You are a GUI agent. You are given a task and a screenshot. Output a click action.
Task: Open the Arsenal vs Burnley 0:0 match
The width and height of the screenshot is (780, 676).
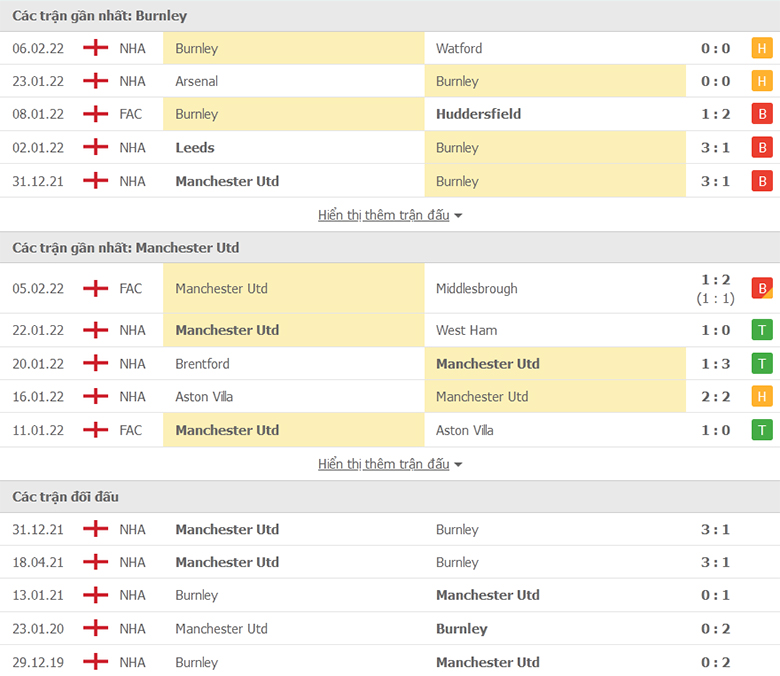tap(390, 81)
